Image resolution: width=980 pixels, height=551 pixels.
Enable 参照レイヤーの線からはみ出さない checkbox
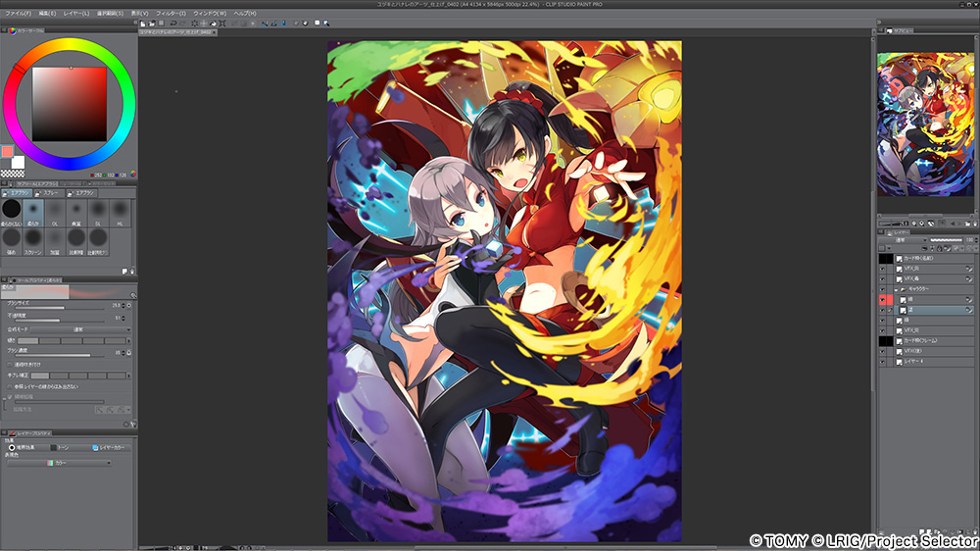(10, 386)
